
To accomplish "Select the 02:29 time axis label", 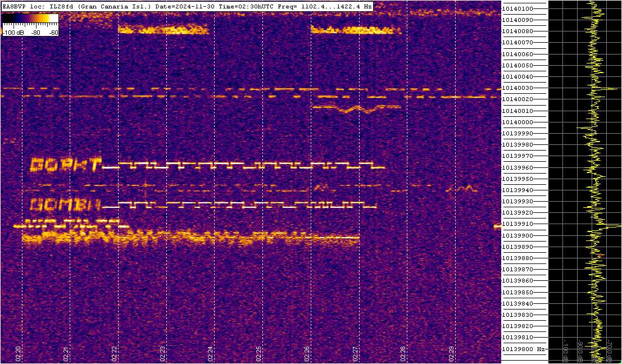I will click(451, 353).
